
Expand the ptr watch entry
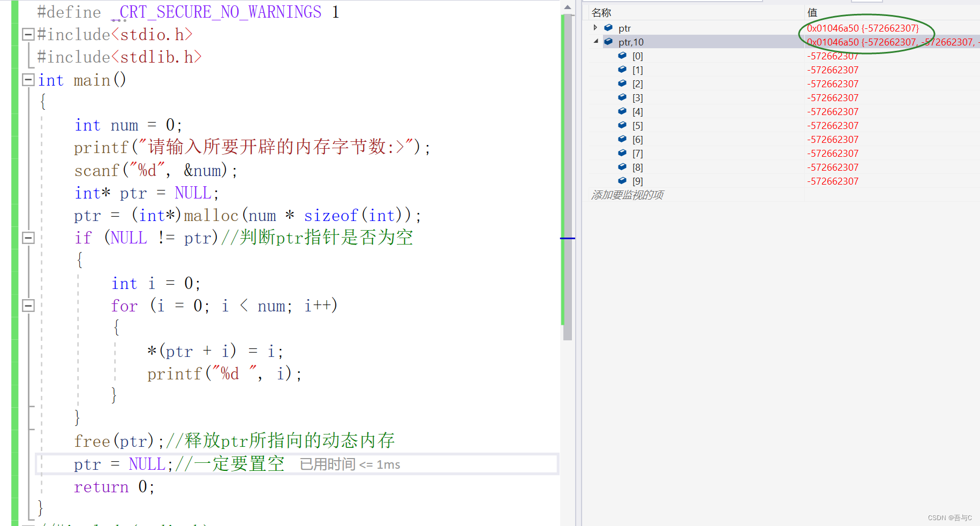(595, 27)
